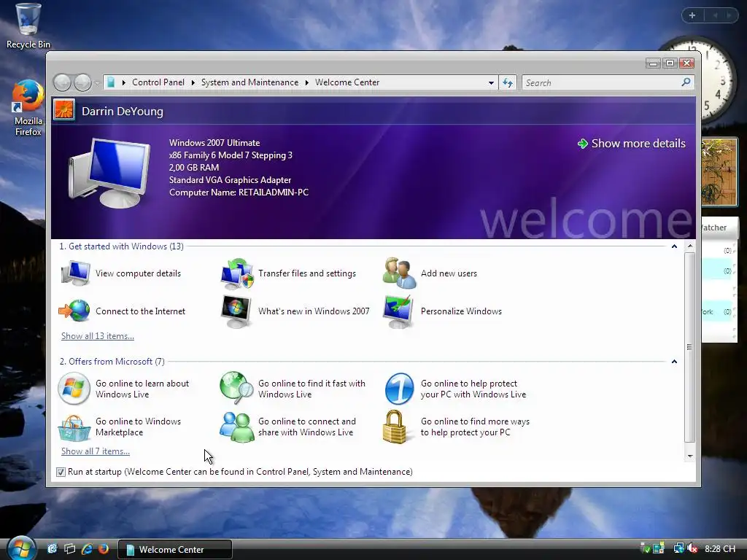Screen dimensions: 747x560
Task: Click the Welcome Center taskbar button
Action: tap(175, 550)
